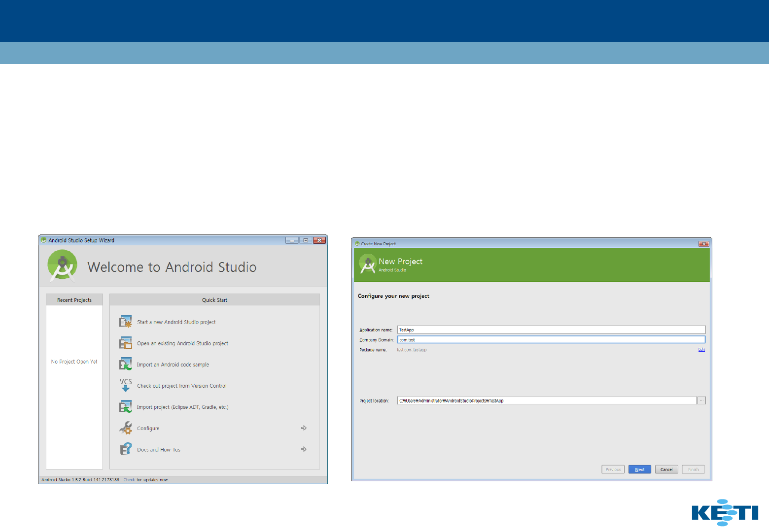Screen dimensions: 769x532
Task: Click the Edit link beside Package name
Action: coord(701,350)
